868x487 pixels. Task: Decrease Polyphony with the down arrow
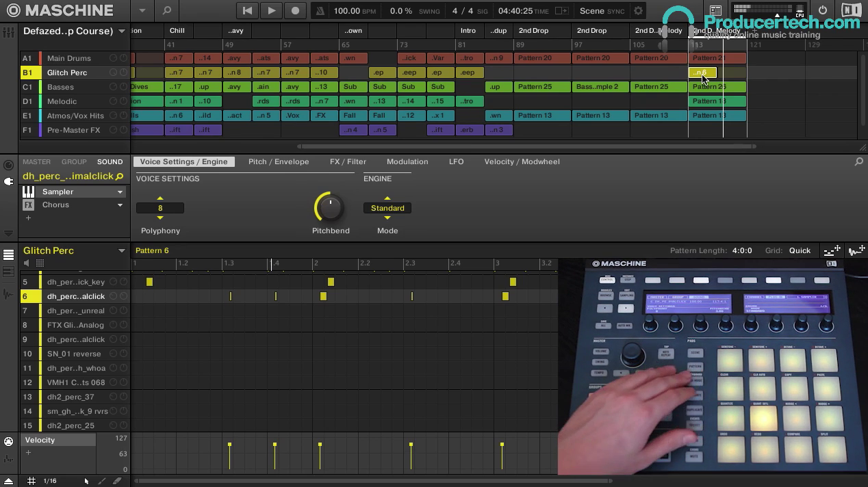(160, 218)
